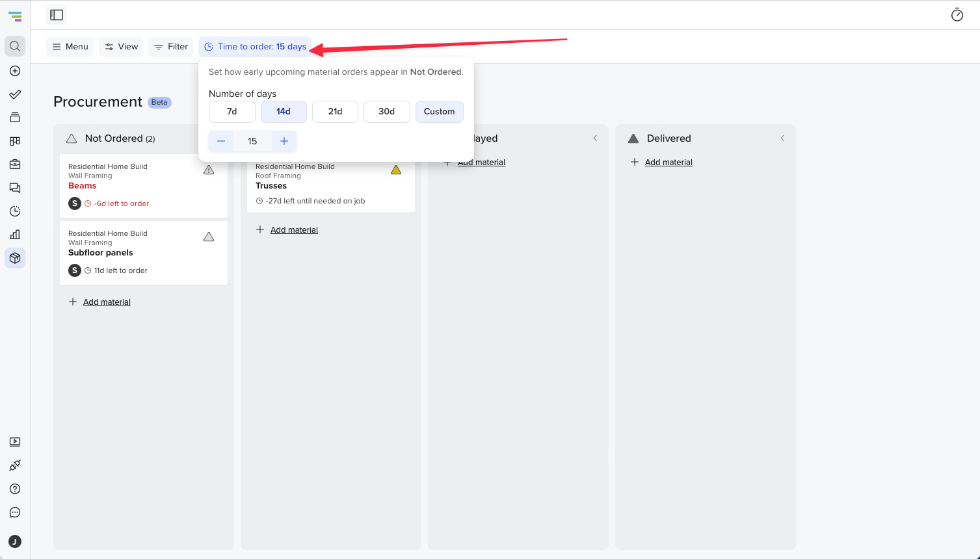Select the Procurement box icon
The image size is (980, 559).
tap(15, 258)
